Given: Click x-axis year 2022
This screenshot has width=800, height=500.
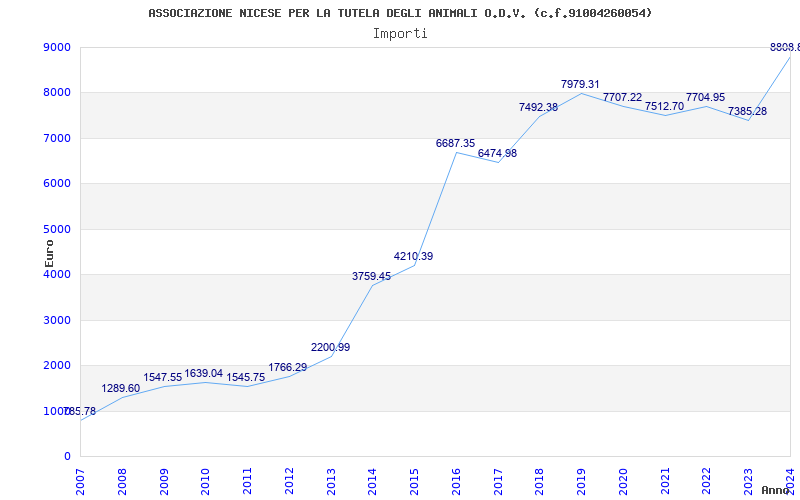Looking at the screenshot, I should (x=707, y=481).
